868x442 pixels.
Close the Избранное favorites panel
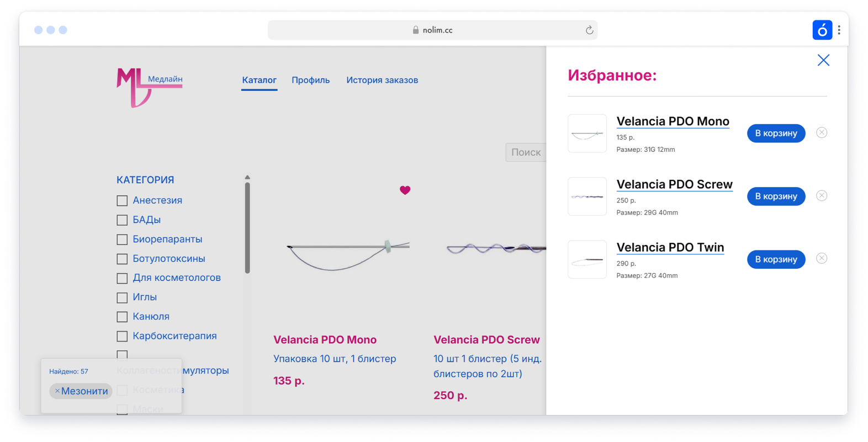(823, 60)
